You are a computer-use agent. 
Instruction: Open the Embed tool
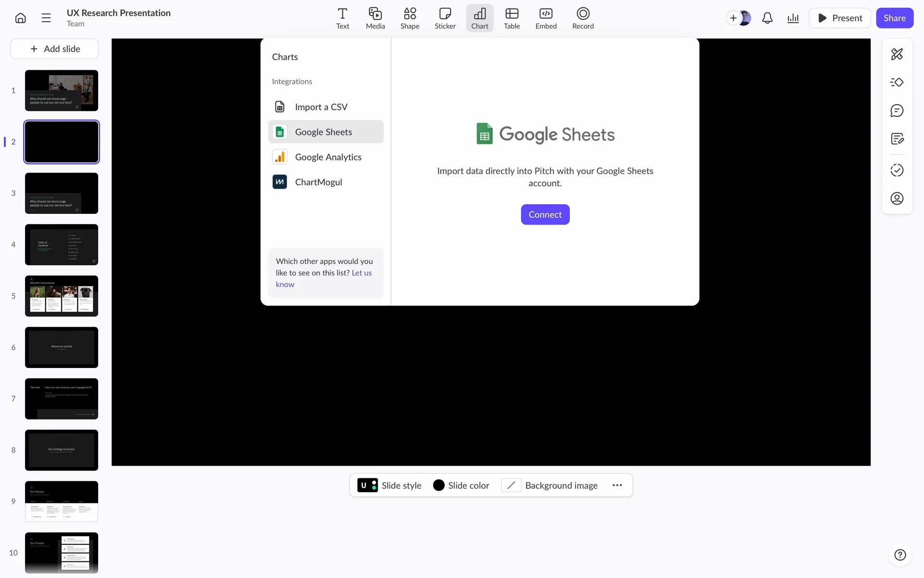pyautogui.click(x=546, y=18)
